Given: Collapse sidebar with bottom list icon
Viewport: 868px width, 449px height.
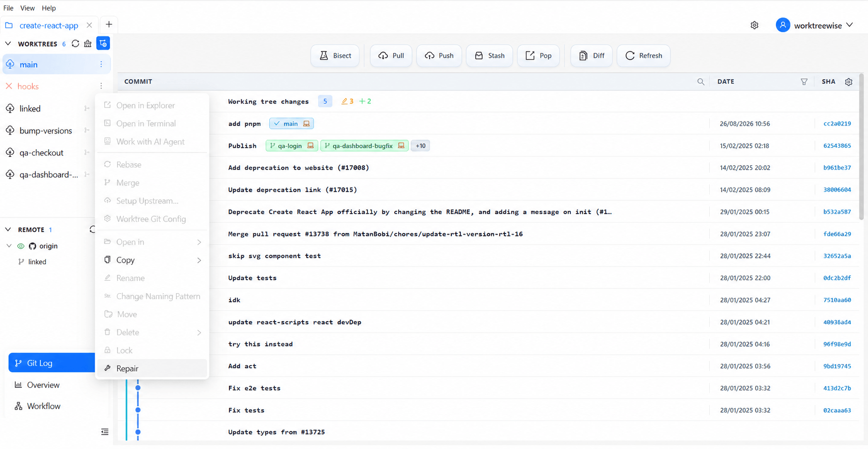Looking at the screenshot, I should (105, 432).
